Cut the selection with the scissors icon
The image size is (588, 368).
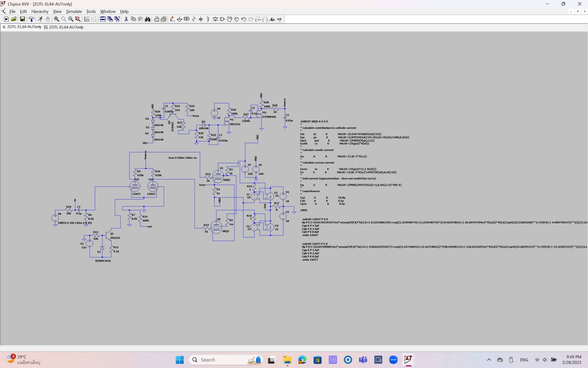(x=126, y=19)
